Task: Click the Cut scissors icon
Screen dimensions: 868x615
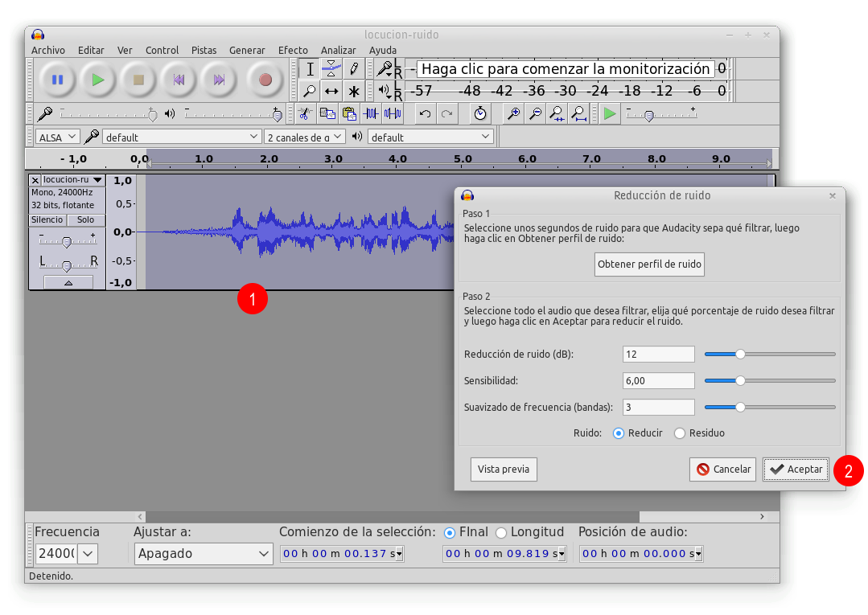Action: pos(304,114)
